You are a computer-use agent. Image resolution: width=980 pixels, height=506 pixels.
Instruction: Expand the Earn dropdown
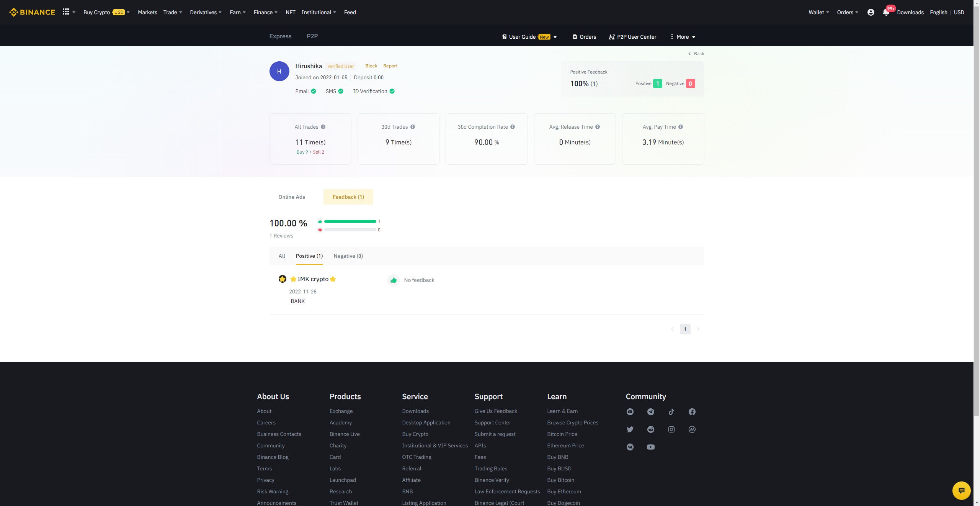[x=238, y=12]
